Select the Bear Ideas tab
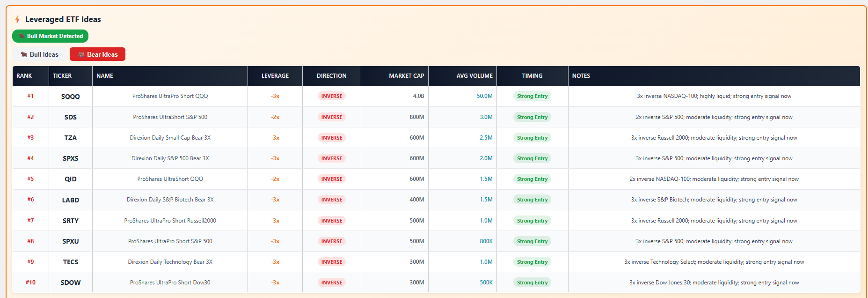This screenshot has width=868, height=298. point(97,54)
